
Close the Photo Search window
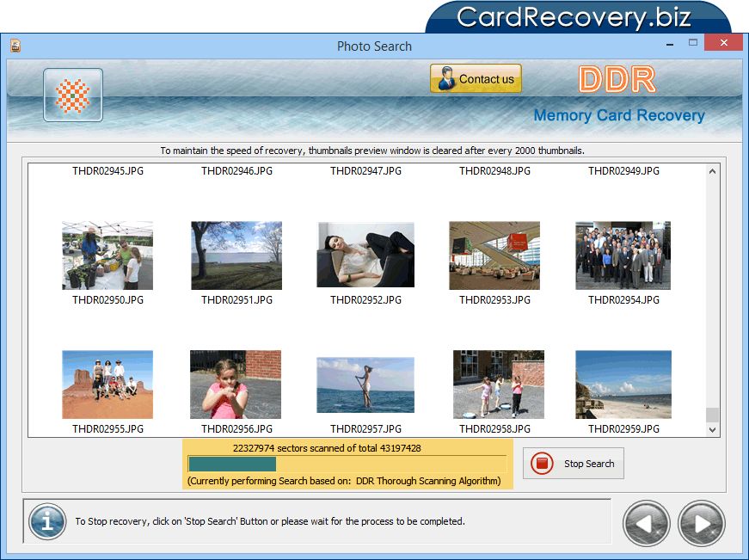pos(724,42)
